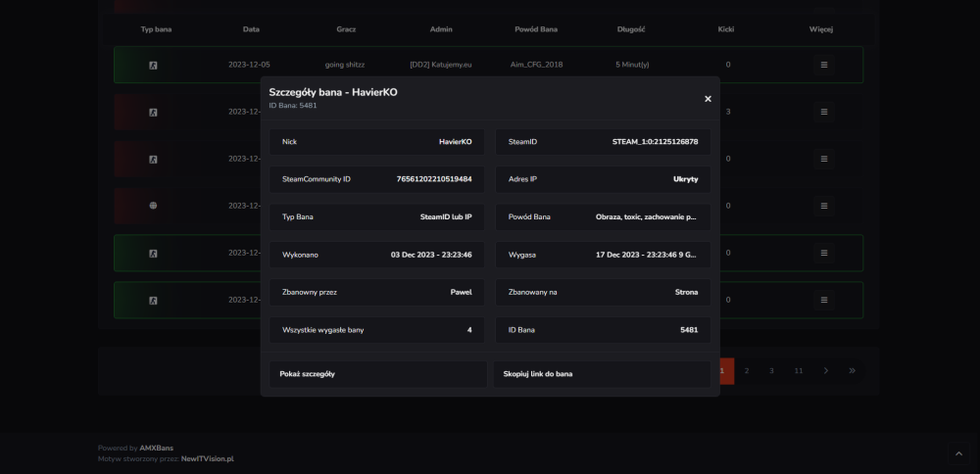Open the AMXBans footer link
This screenshot has width=980, height=474.
point(156,448)
